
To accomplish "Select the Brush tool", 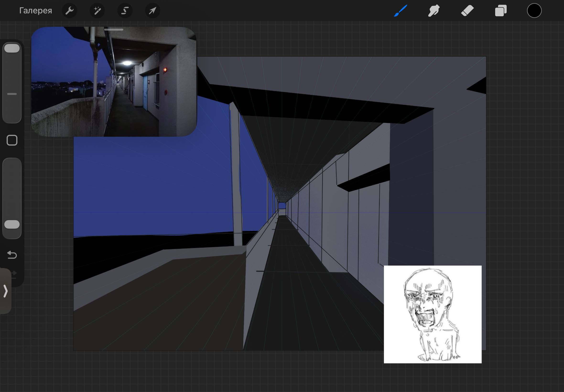I will (401, 11).
